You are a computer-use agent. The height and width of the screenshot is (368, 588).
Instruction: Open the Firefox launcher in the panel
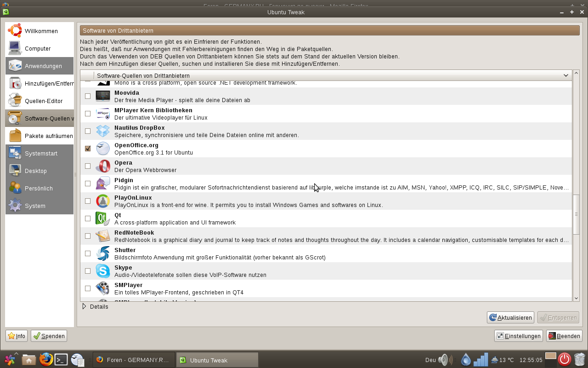click(45, 359)
